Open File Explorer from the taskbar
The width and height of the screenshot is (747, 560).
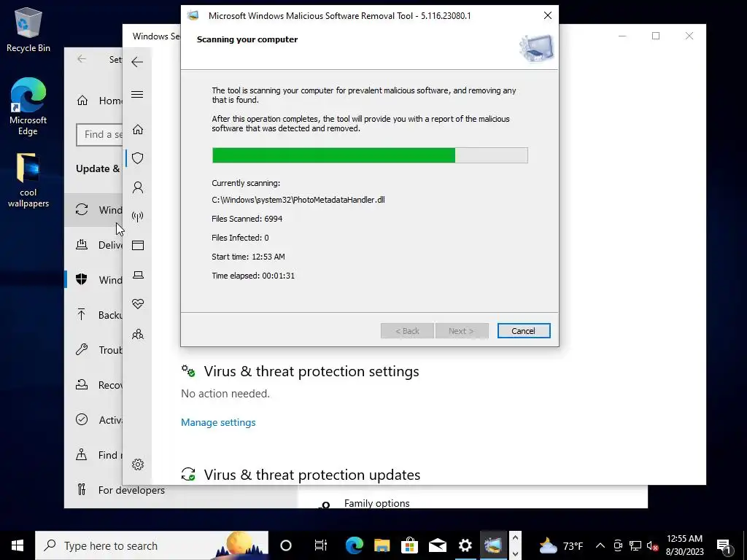pos(382,545)
